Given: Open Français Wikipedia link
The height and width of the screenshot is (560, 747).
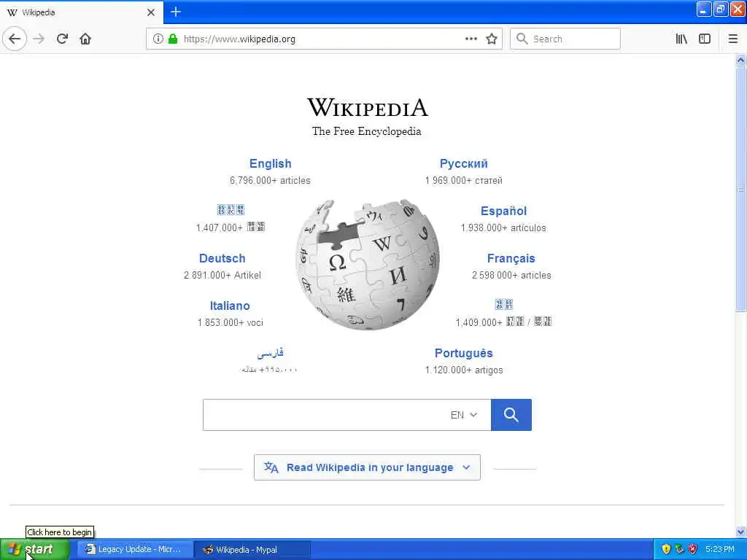Looking at the screenshot, I should tap(511, 258).
